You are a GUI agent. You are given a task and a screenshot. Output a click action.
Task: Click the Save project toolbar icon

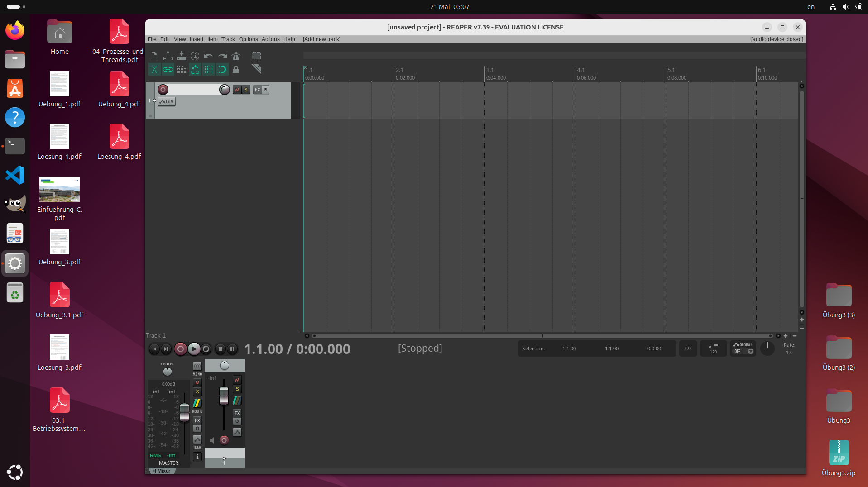click(x=182, y=56)
